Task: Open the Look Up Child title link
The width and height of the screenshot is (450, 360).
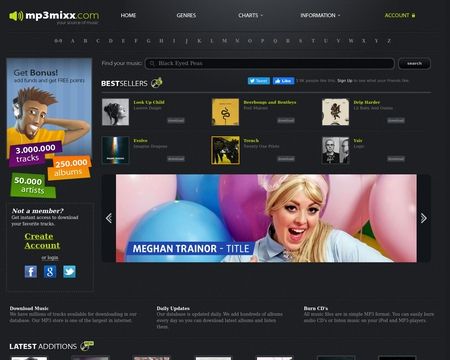Action: 149,102
